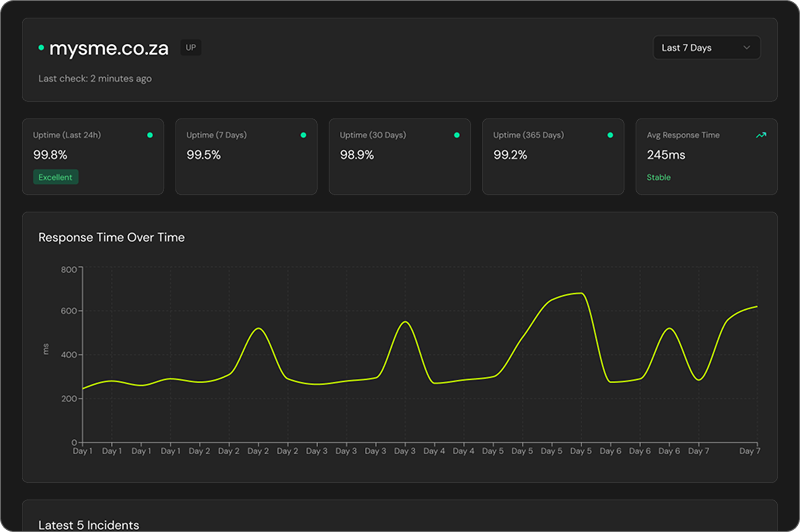Click the chevron in Last 7 Days selector
This screenshot has width=800, height=532.
746,47
